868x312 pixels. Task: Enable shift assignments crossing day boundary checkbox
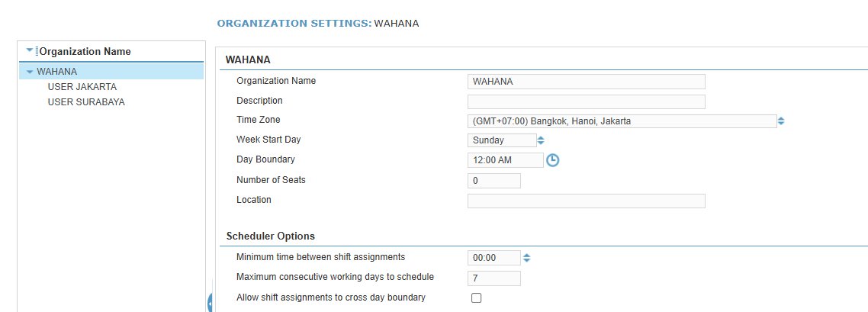click(x=477, y=298)
